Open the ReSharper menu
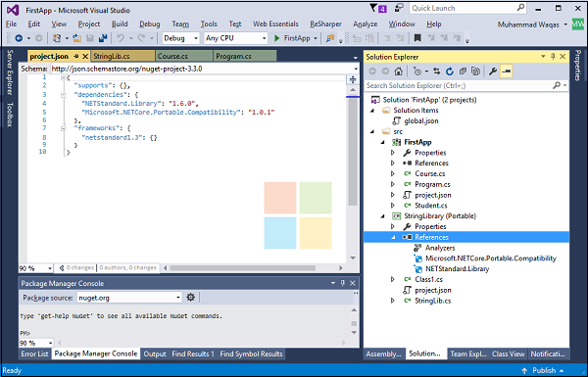This screenshot has width=588, height=377. pos(325,24)
